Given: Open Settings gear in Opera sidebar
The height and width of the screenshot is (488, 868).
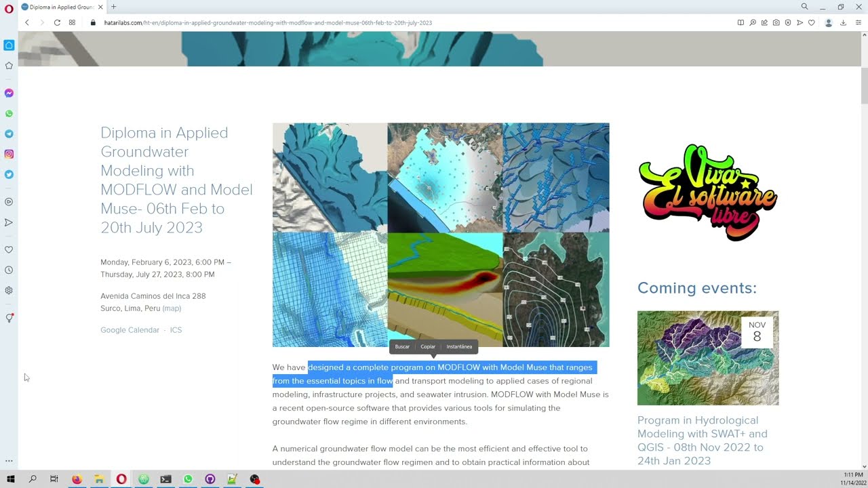Looking at the screenshot, I should (9, 290).
